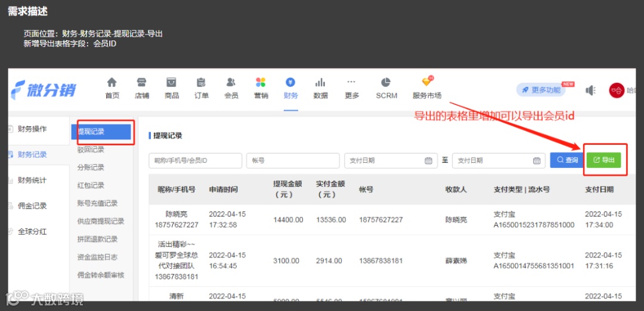The height and width of the screenshot is (311, 644).
Task: Open the 提现记录 submenu item
Action: click(101, 132)
